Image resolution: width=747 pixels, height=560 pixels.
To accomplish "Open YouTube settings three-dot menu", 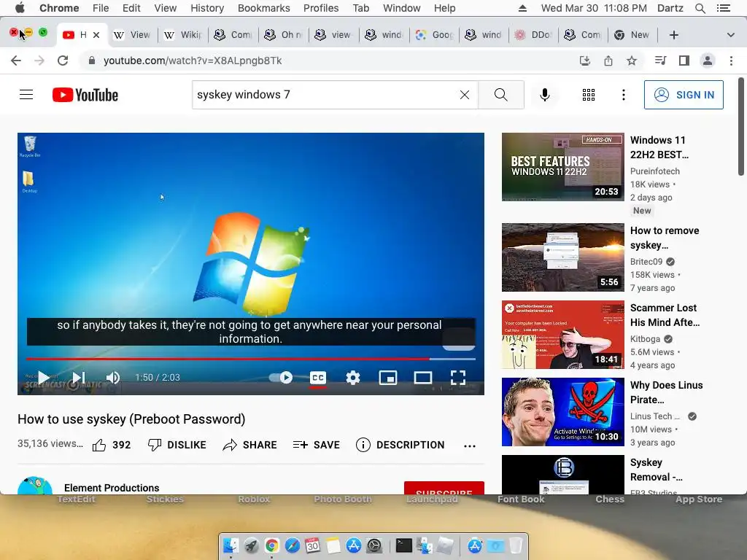I will [623, 95].
